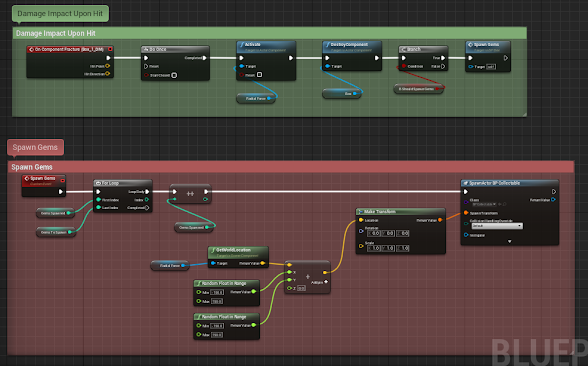Viewport: 588px width, 366px height.
Task: Click the For Loop Completed exec pin
Action: [x=147, y=207]
